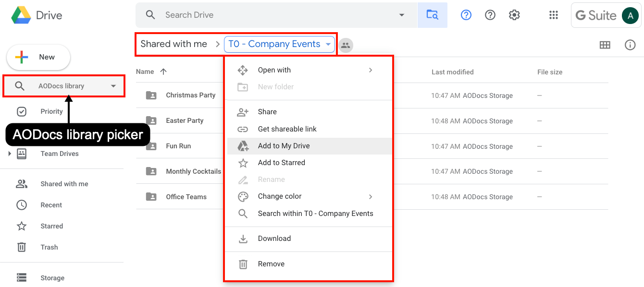Click the Team Drives icon
The width and height of the screenshot is (644, 287).
tap(22, 154)
